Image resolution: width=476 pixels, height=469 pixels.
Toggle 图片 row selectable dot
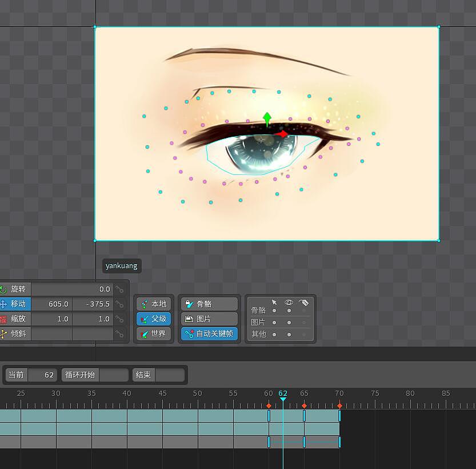coord(274,323)
